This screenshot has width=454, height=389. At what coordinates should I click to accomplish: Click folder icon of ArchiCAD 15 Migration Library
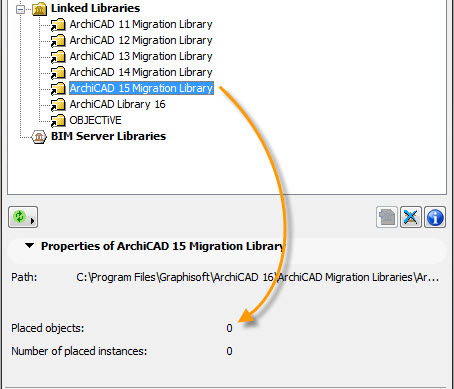point(58,88)
